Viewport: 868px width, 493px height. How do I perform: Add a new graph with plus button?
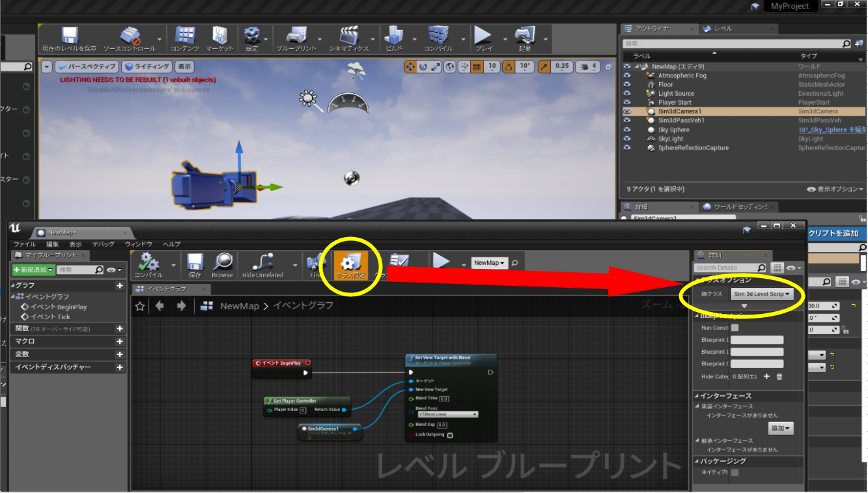coord(119,286)
